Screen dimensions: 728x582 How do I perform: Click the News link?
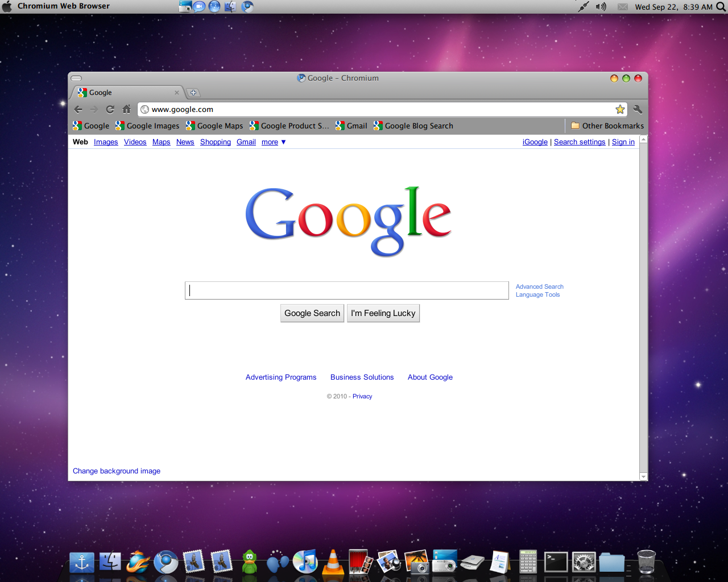(185, 142)
